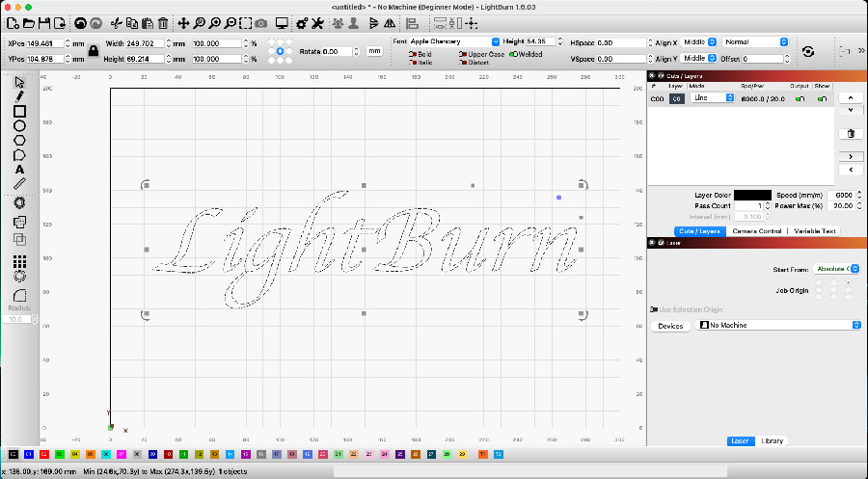
Task: Open a project with folder icon
Action: point(28,23)
